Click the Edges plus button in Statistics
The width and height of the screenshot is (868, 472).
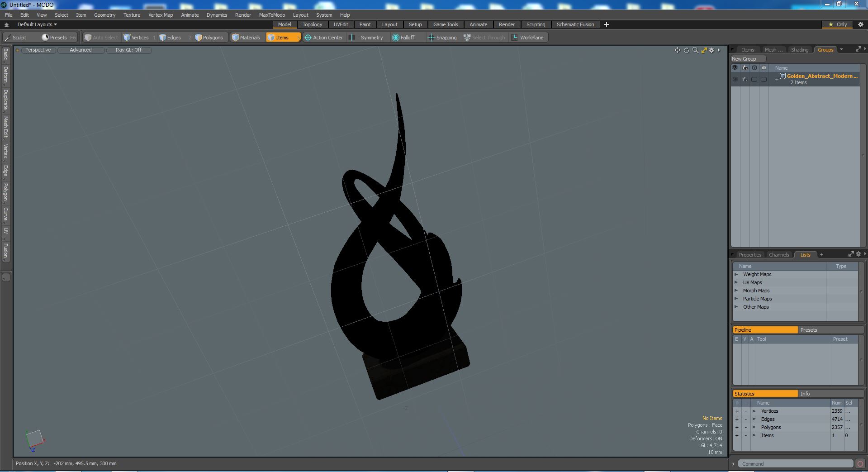737,419
